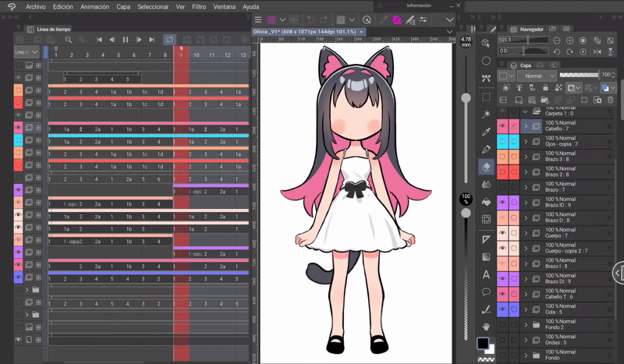The height and width of the screenshot is (364, 624).
Task: Select the Text tool
Action: coord(486,274)
